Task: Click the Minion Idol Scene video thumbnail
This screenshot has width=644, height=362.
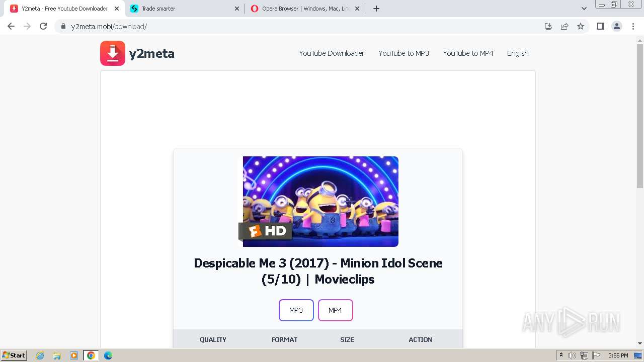Action: click(x=318, y=201)
